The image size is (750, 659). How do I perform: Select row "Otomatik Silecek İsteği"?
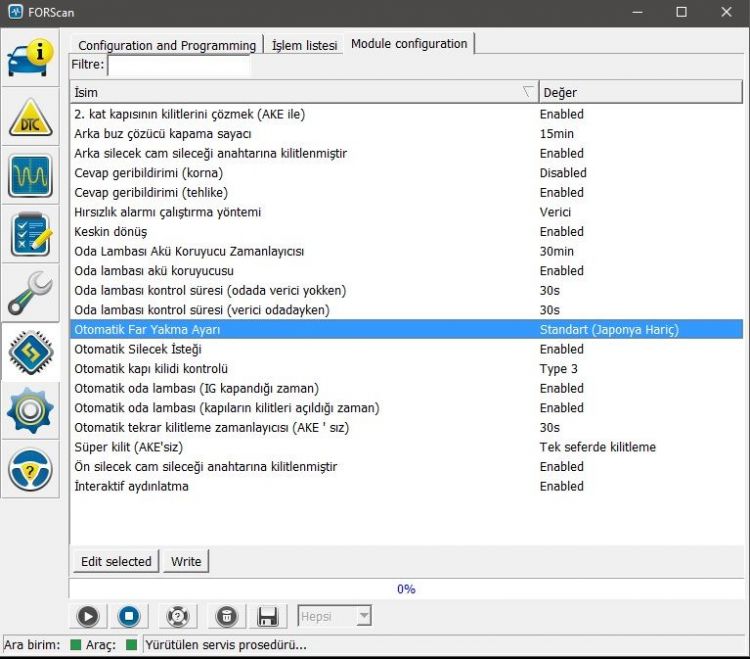[407, 350]
